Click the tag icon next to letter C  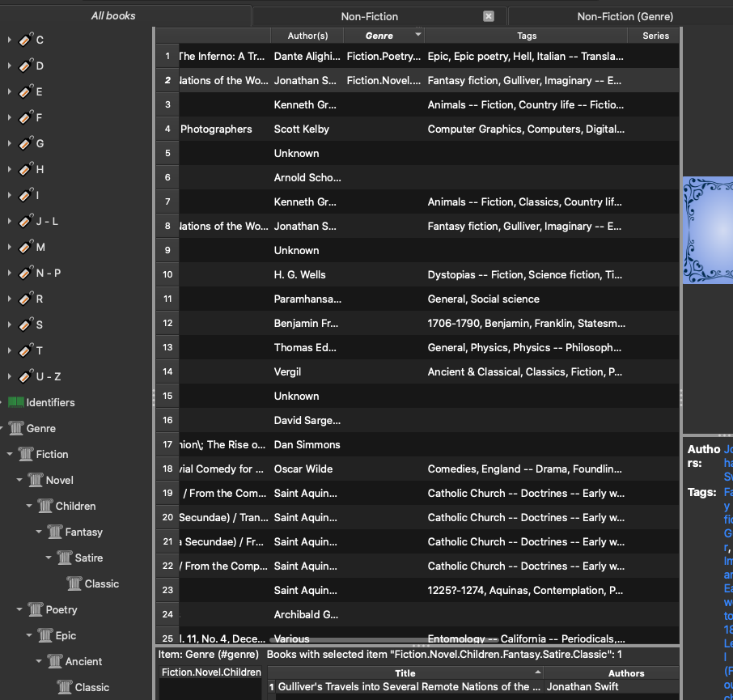(26, 40)
